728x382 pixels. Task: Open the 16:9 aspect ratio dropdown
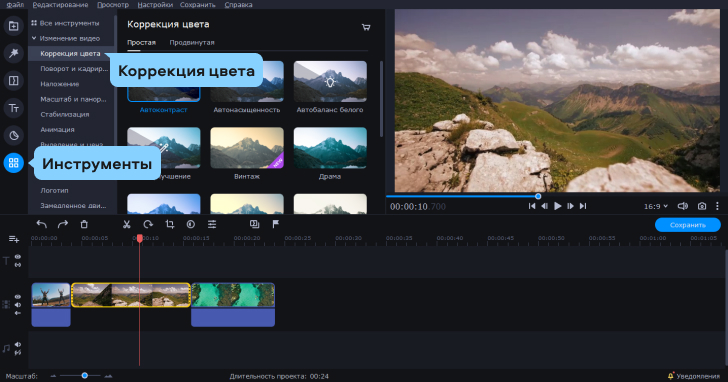click(x=656, y=206)
